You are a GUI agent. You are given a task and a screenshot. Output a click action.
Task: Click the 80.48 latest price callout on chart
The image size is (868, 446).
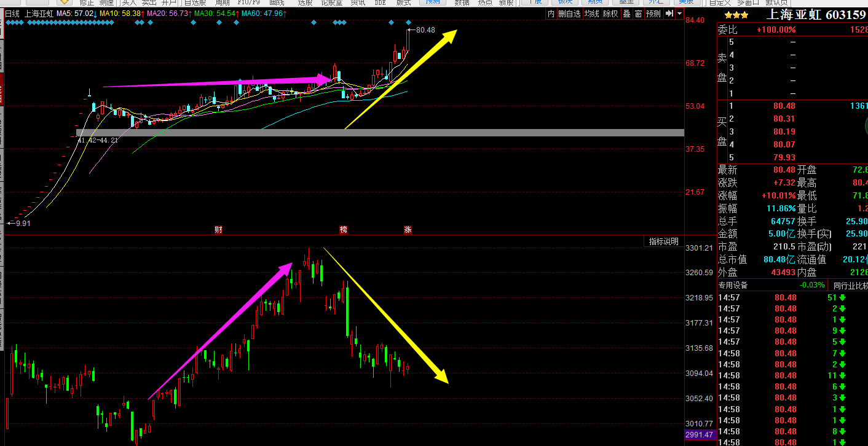[424, 29]
